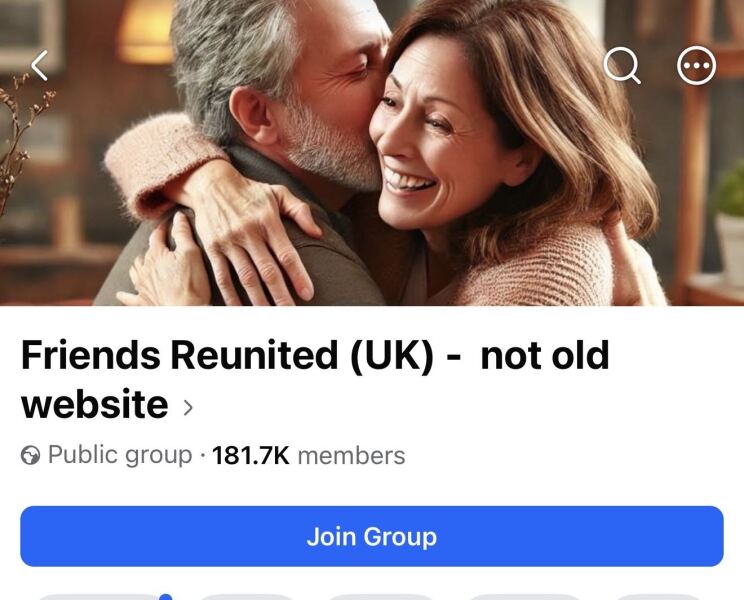
Task: Click the Join Group button
Action: [372, 536]
